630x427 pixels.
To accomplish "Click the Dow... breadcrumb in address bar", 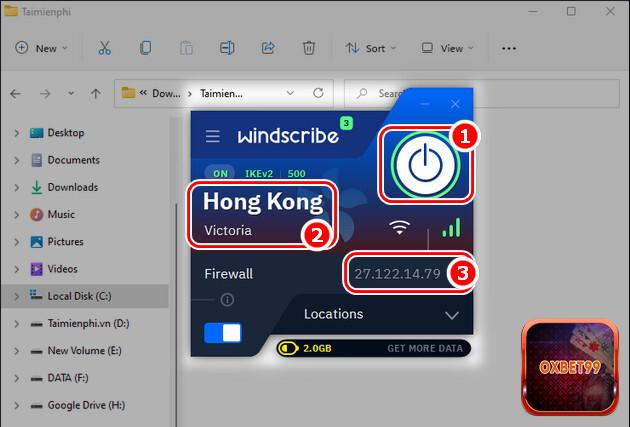I will (x=166, y=94).
